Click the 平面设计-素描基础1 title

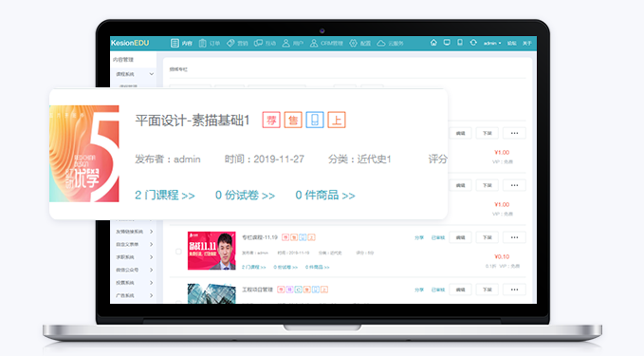coord(193,120)
